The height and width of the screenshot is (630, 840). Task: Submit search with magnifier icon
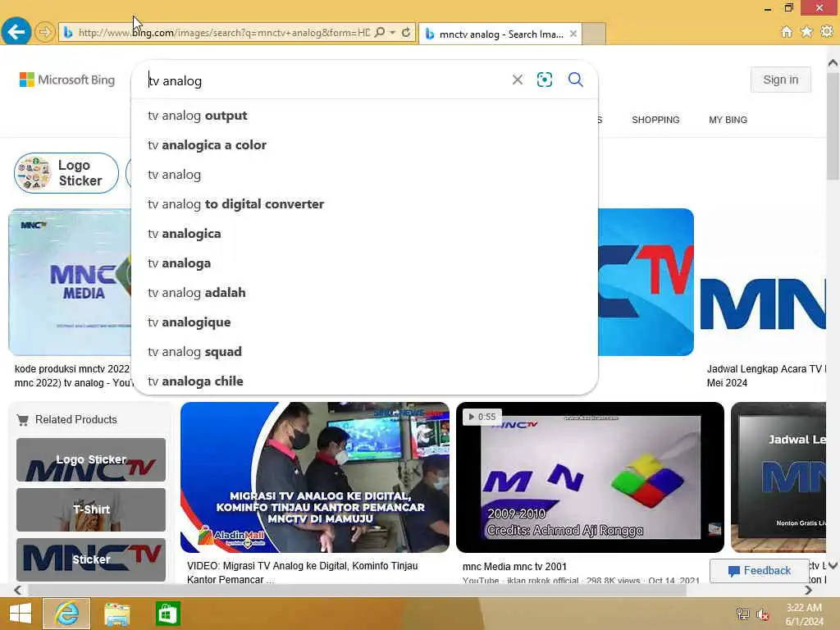(x=575, y=80)
